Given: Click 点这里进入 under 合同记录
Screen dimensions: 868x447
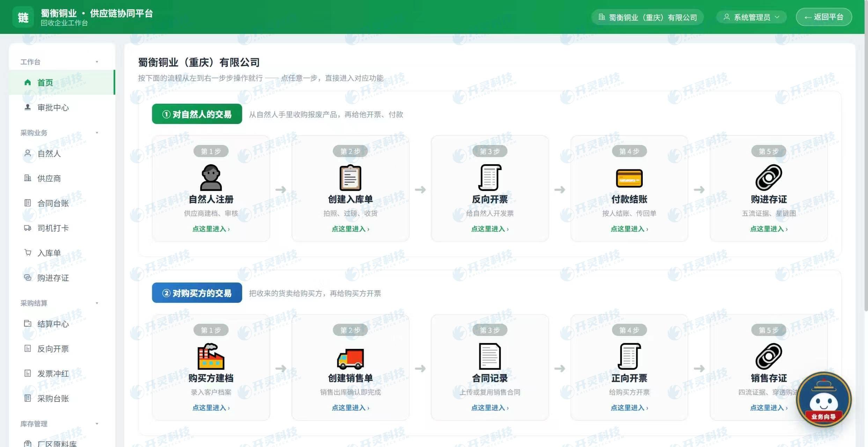Looking at the screenshot, I should point(490,408).
